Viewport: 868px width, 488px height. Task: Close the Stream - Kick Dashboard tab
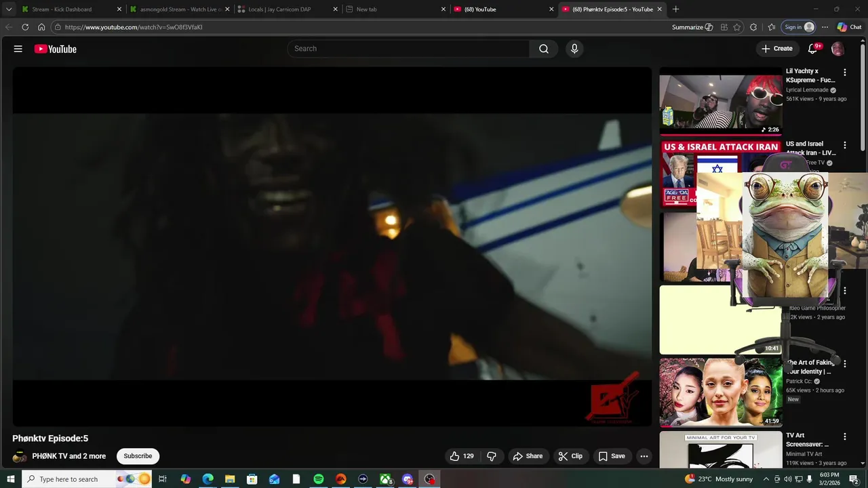click(119, 9)
